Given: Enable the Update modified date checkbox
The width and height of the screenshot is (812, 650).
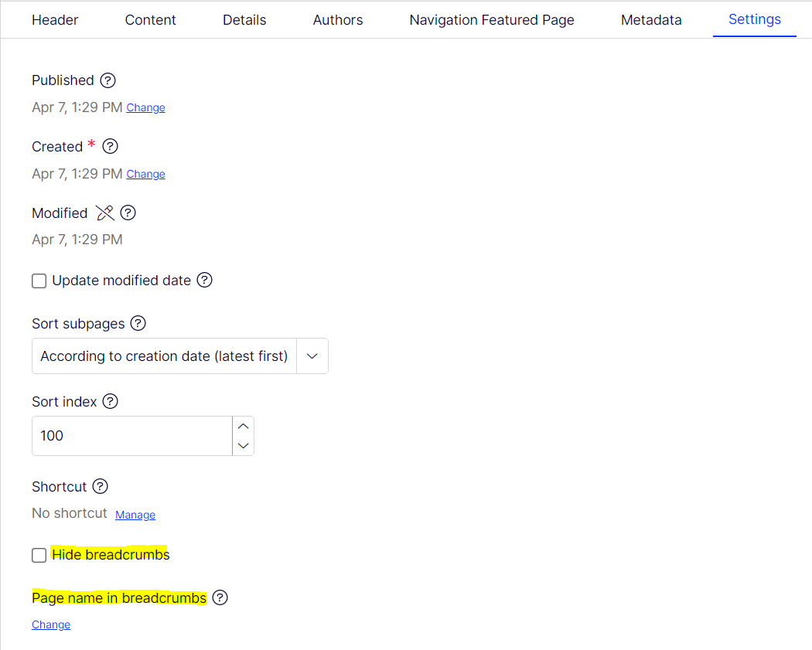Looking at the screenshot, I should click(39, 281).
